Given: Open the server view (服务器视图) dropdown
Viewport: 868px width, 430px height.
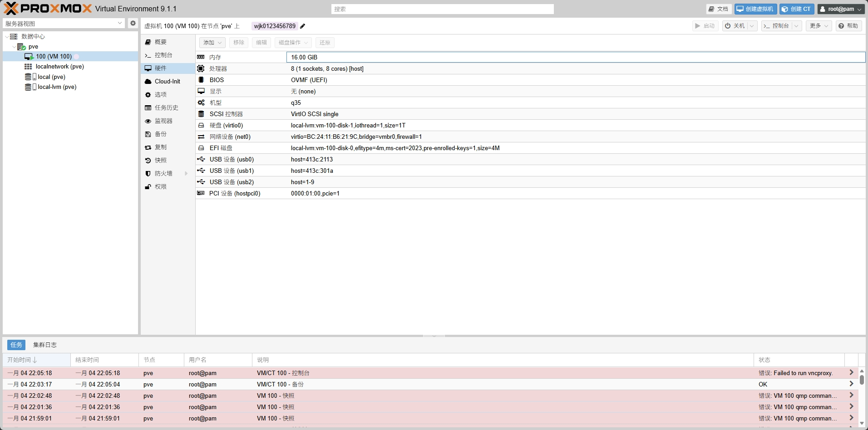Looking at the screenshot, I should pyautogui.click(x=64, y=23).
